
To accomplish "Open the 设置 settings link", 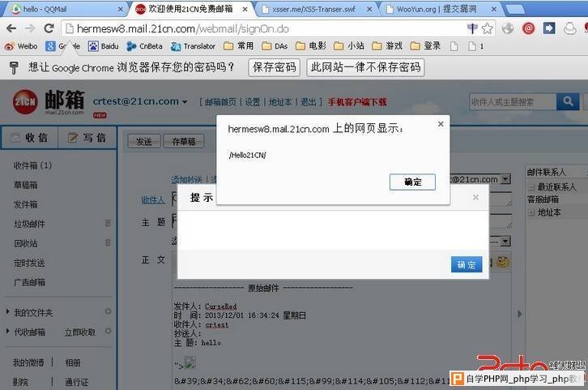I will [x=253, y=101].
